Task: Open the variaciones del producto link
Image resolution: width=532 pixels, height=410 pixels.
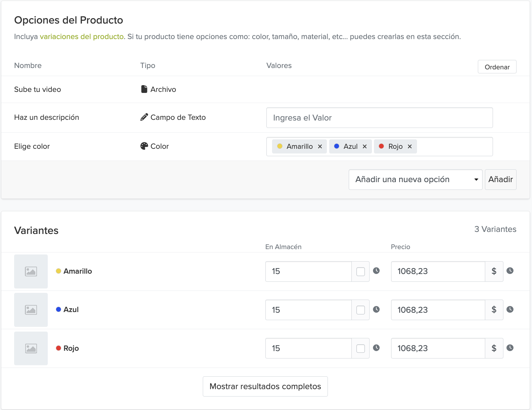Action: (82, 37)
